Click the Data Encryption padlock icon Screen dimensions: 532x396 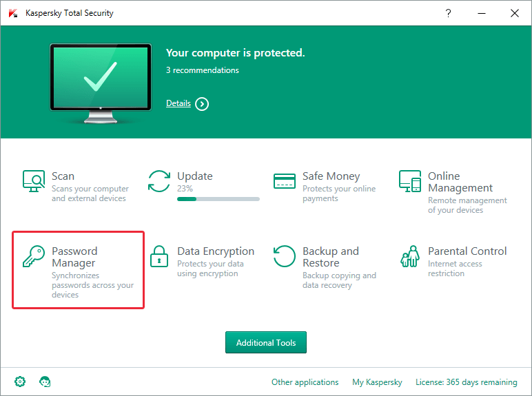[159, 256]
